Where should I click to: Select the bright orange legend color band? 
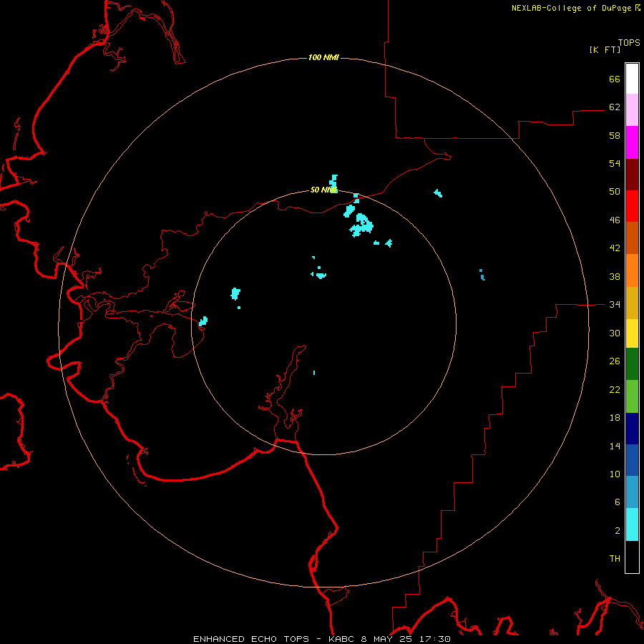[x=632, y=270]
